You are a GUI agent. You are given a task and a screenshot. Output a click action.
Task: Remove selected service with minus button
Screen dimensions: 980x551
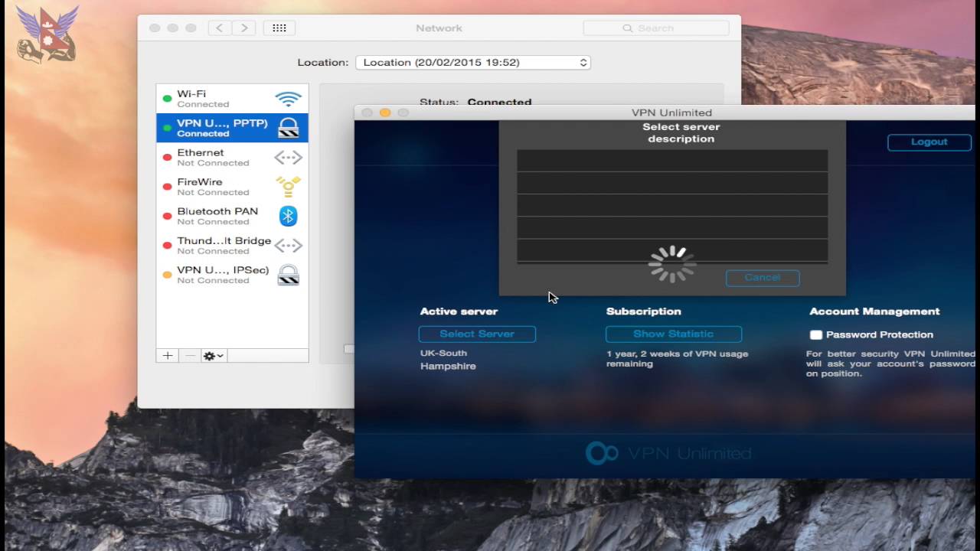pyautogui.click(x=189, y=356)
